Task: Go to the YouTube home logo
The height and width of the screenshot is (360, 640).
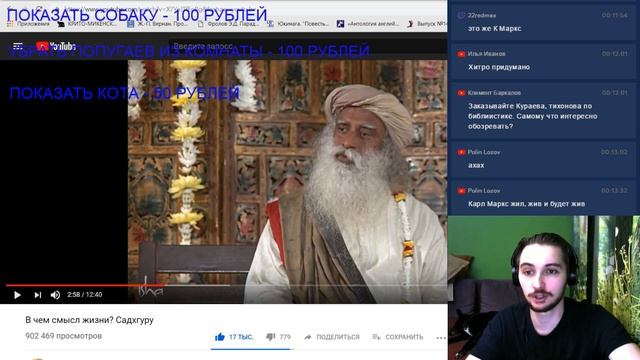Action: coord(56,46)
